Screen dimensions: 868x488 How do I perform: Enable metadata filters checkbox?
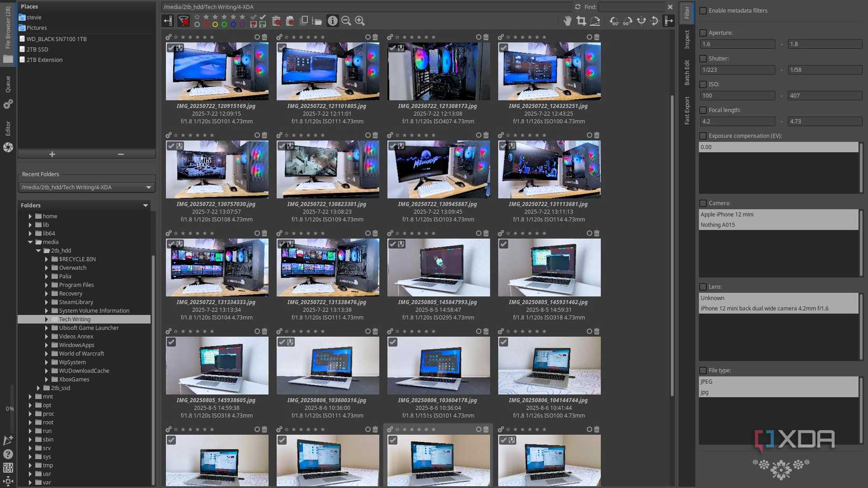(703, 11)
